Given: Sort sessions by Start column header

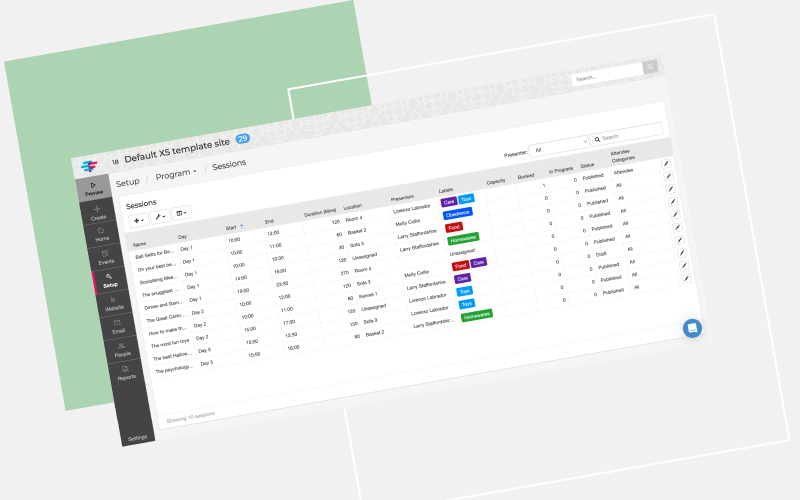Looking at the screenshot, I should [233, 227].
